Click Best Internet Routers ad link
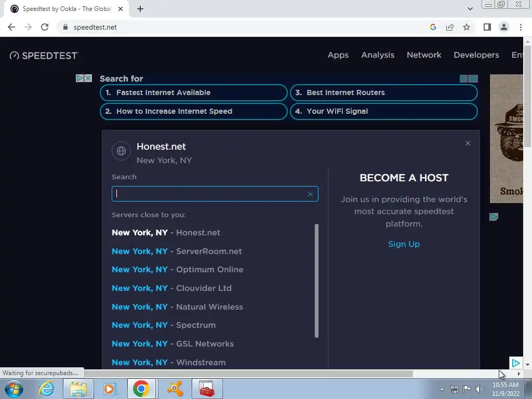Screen dimensions: 532x399 click(x=384, y=92)
